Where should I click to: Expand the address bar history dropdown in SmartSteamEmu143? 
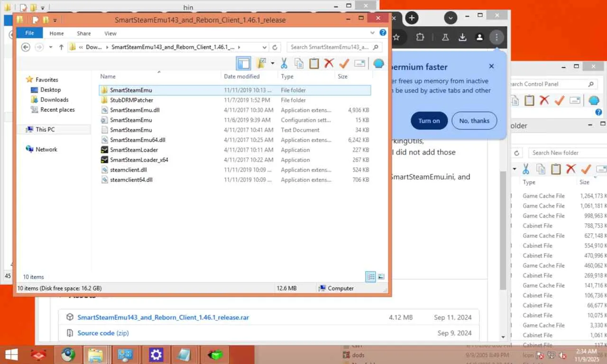pos(265,47)
